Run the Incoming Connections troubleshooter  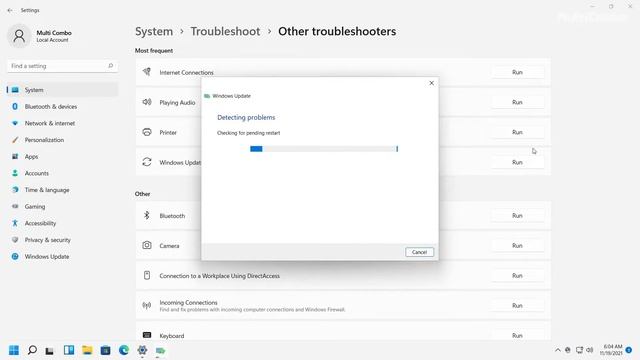click(x=517, y=306)
